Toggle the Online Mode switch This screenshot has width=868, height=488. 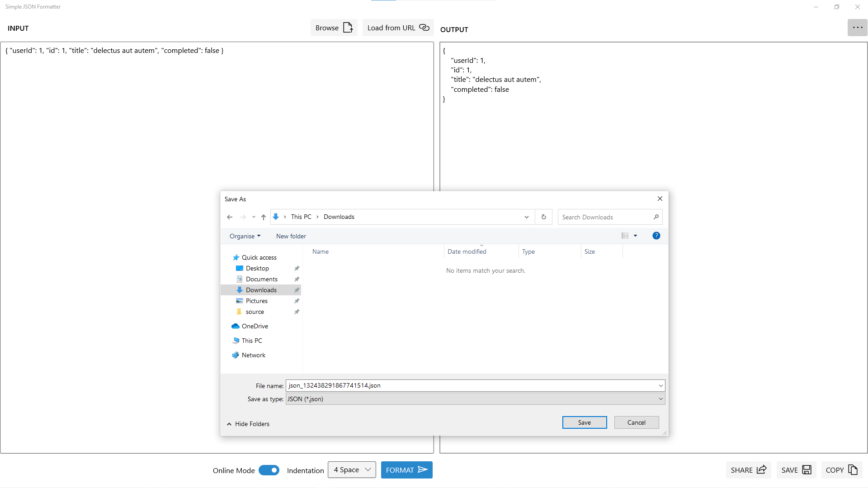[x=269, y=470]
